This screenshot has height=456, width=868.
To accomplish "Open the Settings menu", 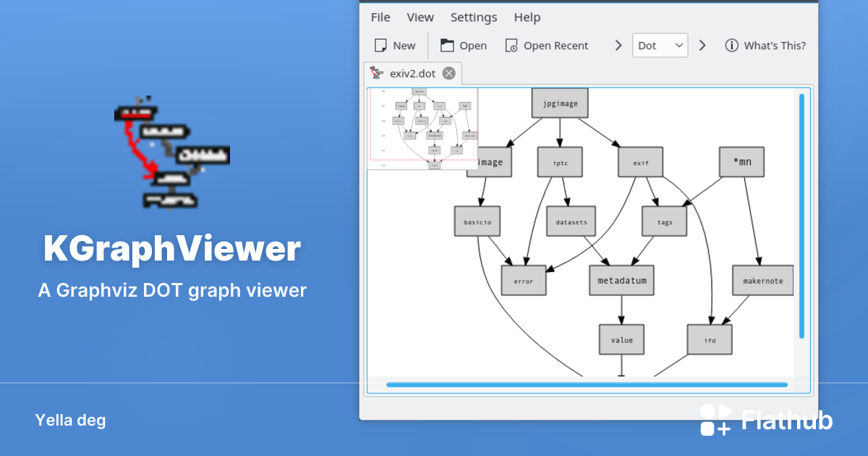I will pos(473,17).
